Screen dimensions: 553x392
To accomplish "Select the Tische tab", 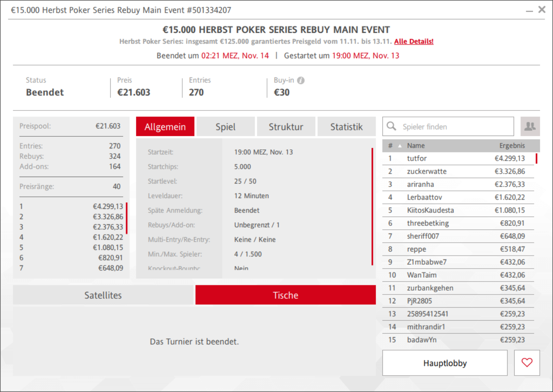I will [285, 295].
